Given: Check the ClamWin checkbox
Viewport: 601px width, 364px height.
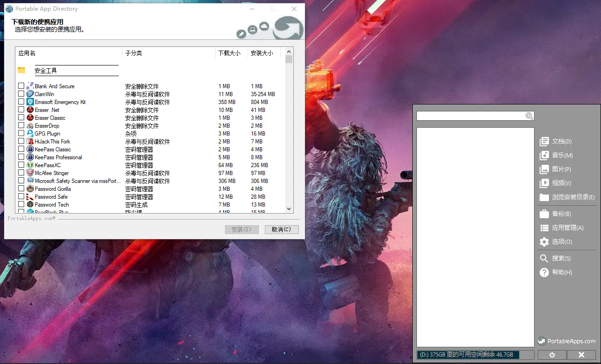Looking at the screenshot, I should point(21,94).
